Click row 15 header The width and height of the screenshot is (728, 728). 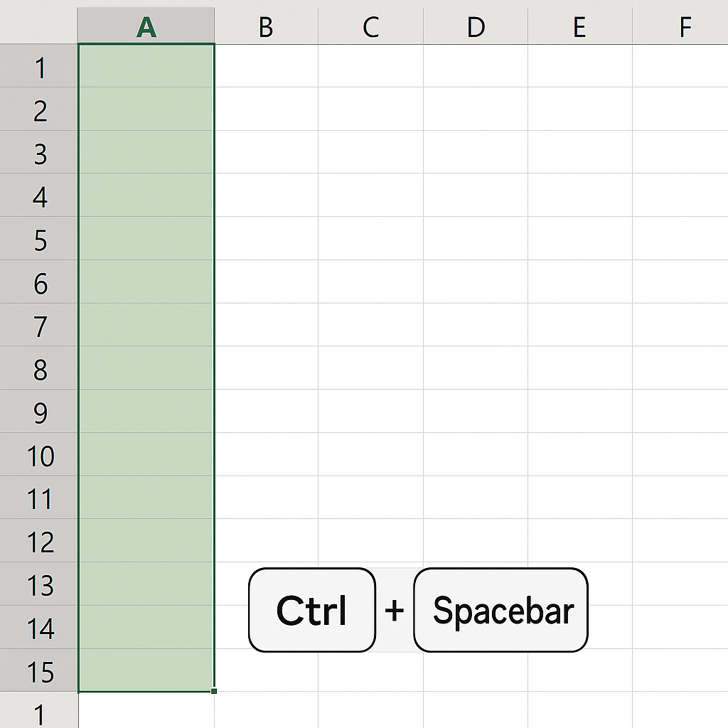[x=39, y=670]
